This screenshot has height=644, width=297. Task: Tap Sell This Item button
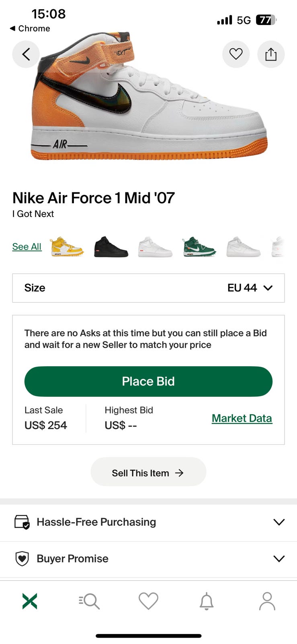coord(148,473)
